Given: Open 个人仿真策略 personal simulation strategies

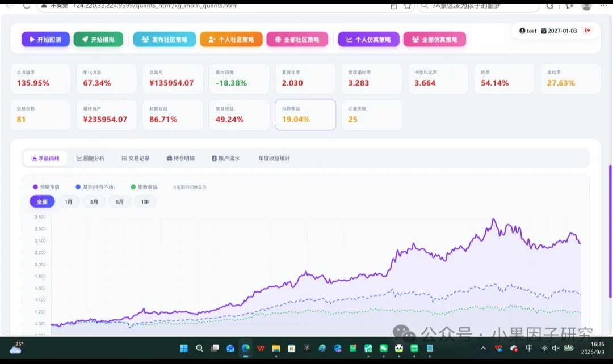Looking at the screenshot, I should coord(369,40).
